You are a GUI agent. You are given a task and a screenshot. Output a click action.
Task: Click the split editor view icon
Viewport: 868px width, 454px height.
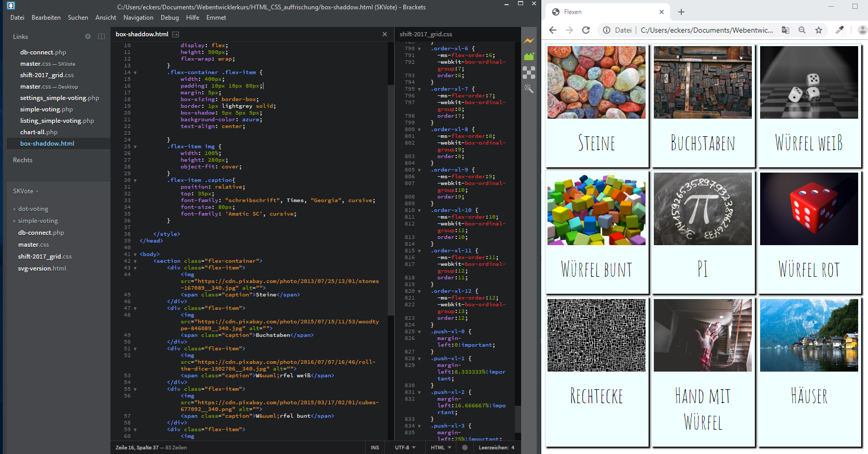point(101,37)
